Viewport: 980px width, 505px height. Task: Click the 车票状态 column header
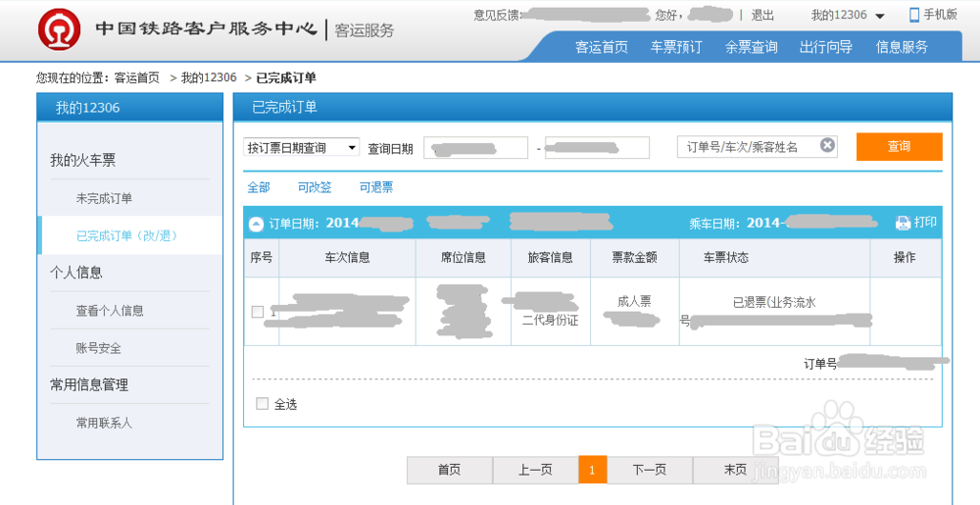[x=725, y=258]
